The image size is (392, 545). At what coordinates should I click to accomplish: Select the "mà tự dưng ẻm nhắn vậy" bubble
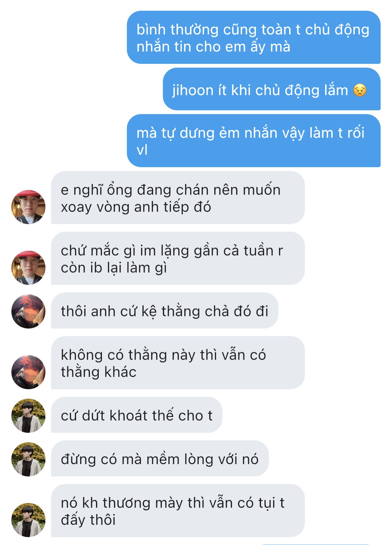pyautogui.click(x=254, y=141)
